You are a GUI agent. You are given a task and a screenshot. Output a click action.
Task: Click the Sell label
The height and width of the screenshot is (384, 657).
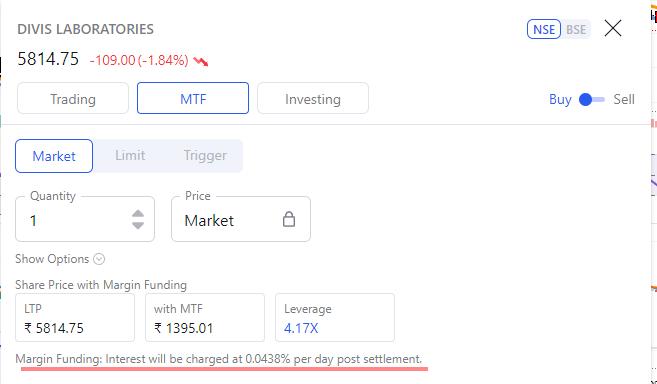click(x=624, y=99)
